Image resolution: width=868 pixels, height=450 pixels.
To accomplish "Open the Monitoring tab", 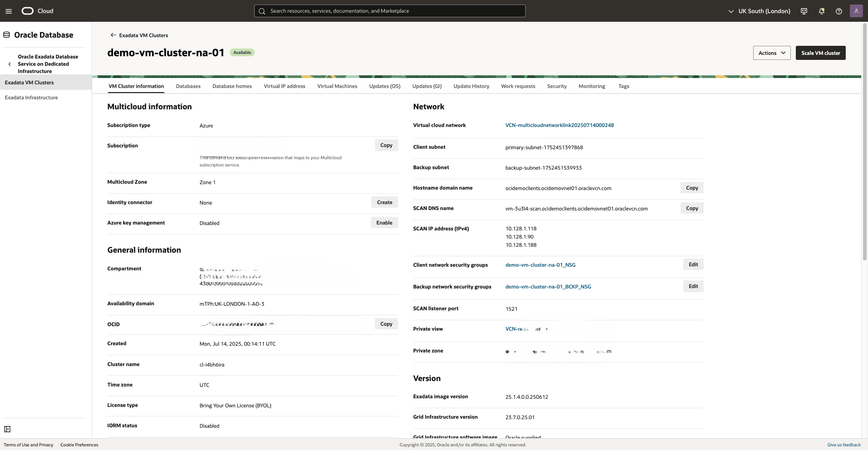I will [591, 86].
